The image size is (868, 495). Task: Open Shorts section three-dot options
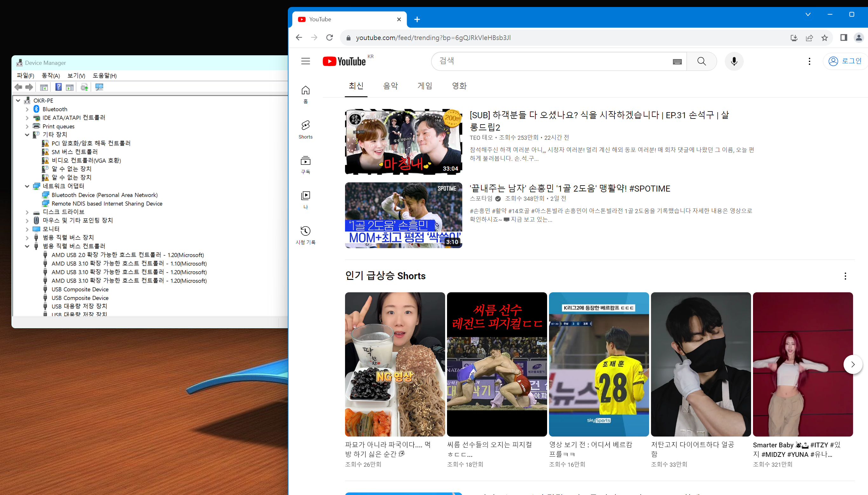[845, 276]
